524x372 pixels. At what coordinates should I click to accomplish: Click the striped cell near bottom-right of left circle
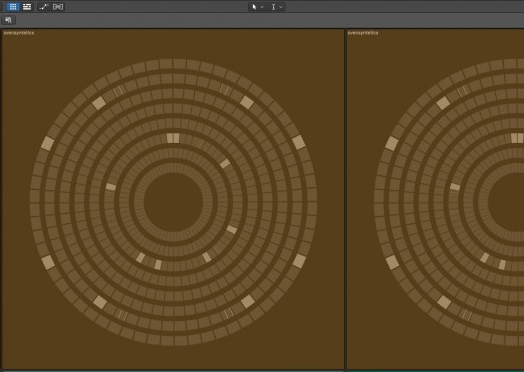click(x=228, y=313)
